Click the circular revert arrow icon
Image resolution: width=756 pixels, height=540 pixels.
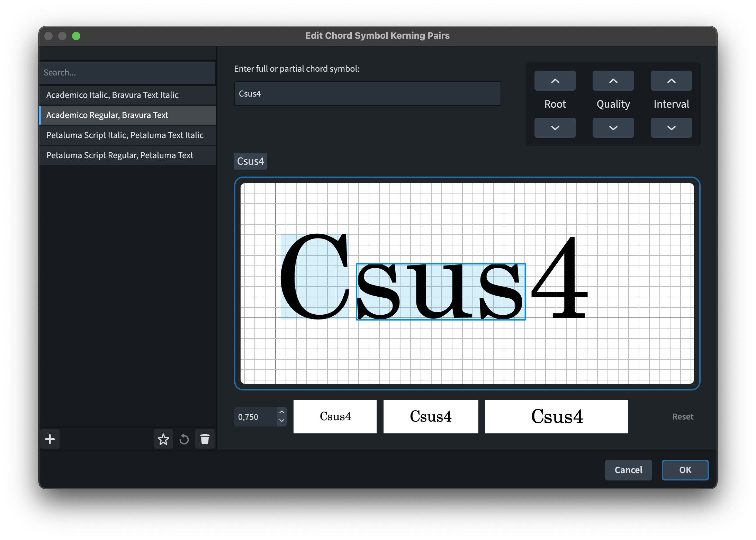tap(184, 439)
